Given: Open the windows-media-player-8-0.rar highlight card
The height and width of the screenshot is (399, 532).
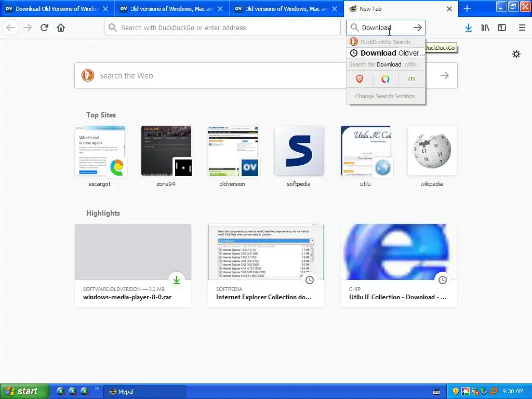Looking at the screenshot, I should click(133, 265).
